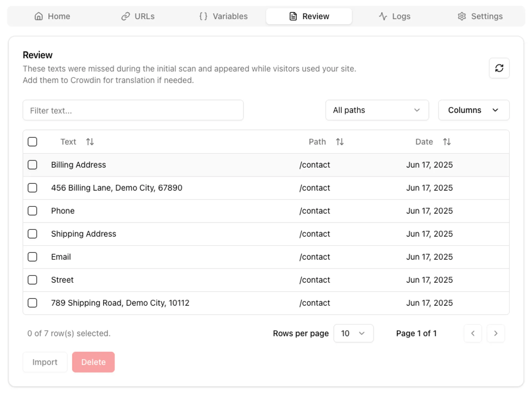Check the 456 Billing Lane row checkbox

coord(32,188)
